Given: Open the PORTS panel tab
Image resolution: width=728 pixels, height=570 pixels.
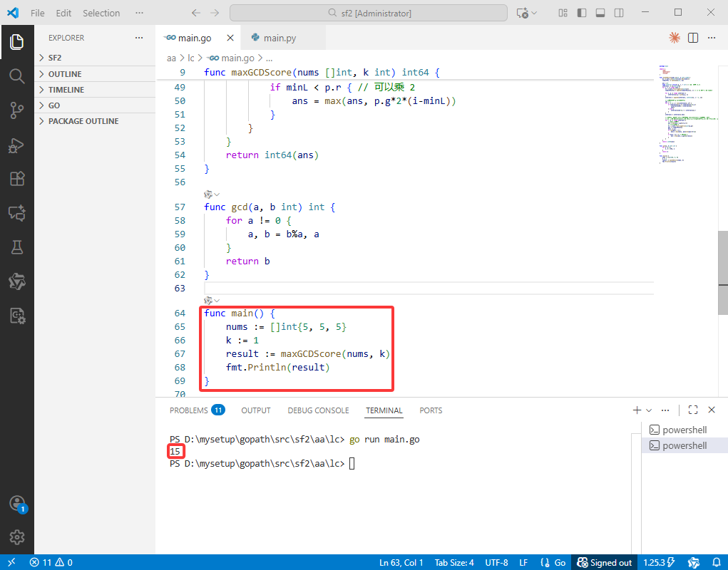Looking at the screenshot, I should point(431,410).
